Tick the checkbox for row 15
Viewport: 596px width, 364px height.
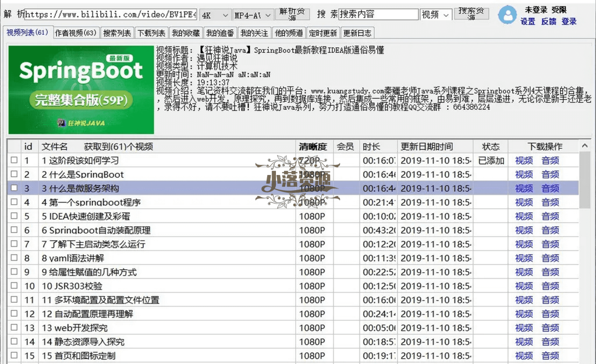[x=14, y=355]
